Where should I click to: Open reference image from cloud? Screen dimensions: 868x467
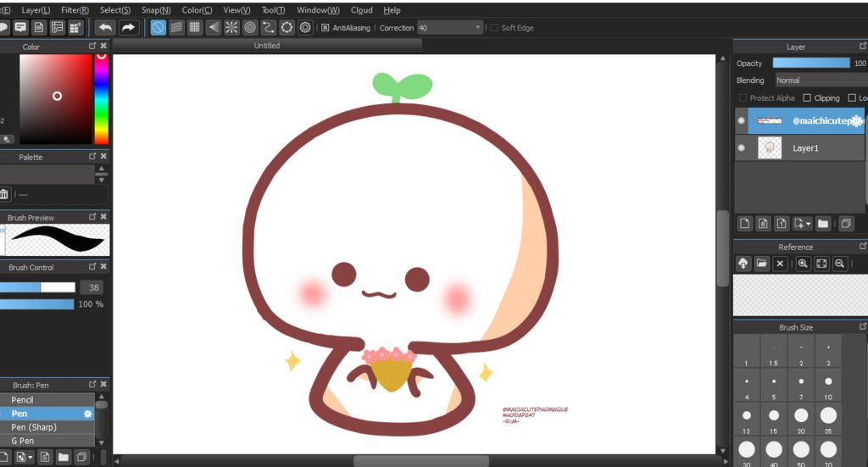[x=743, y=264]
